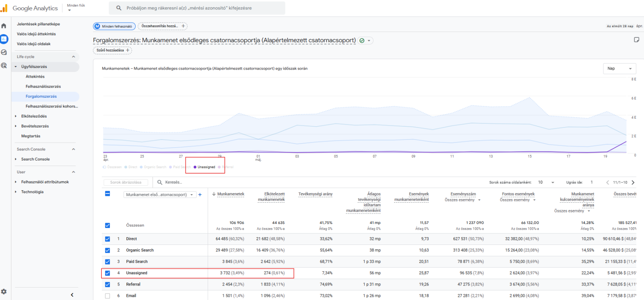This screenshot has width=644, height=300.
Task: Open Eseményszám Összes esemény dropdown
Action: (x=463, y=200)
